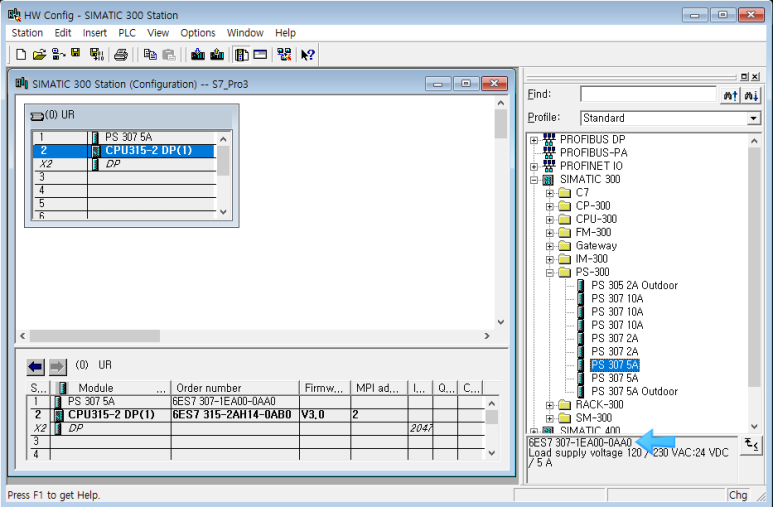This screenshot has height=507, width=773.
Task: Expand the RACK-300 folder
Action: click(550, 405)
